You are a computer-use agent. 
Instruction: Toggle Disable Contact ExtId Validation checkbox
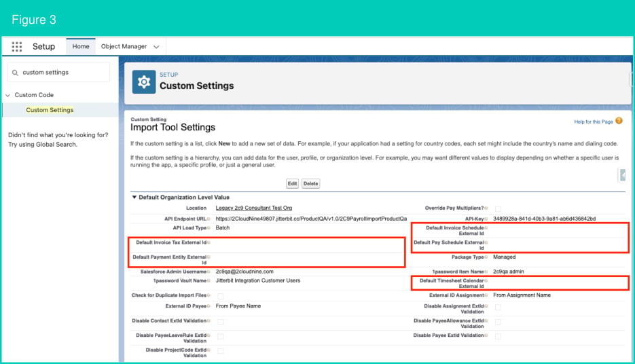point(220,322)
